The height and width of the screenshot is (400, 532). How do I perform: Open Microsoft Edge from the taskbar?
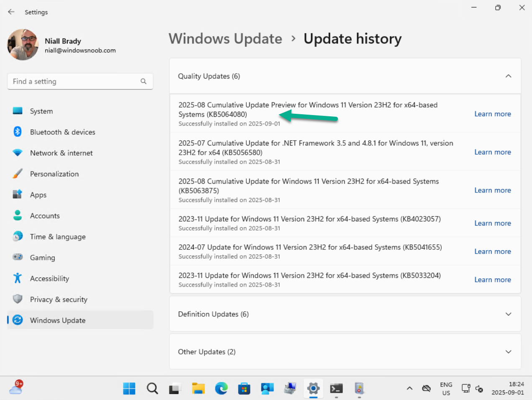(221, 389)
